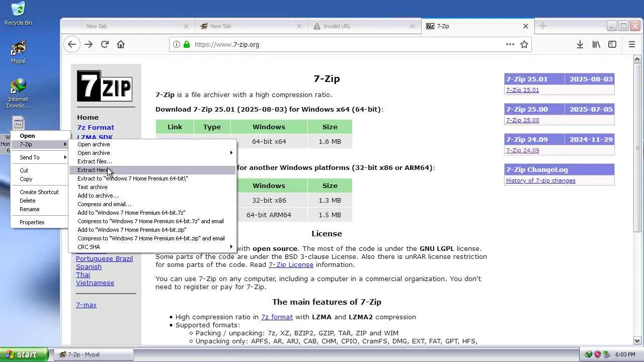
Task: Open the 7-max sidebar link
Action: [86, 305]
